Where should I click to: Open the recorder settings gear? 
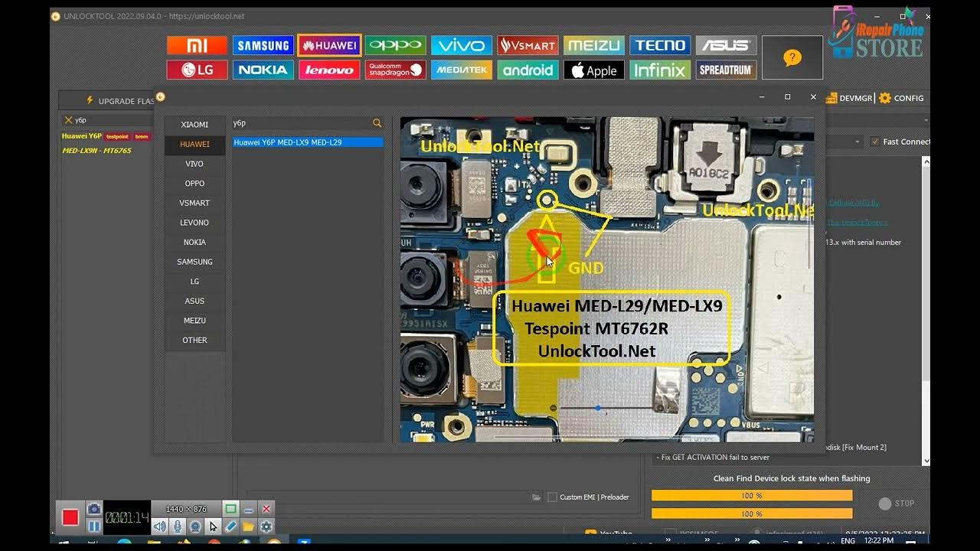[x=266, y=527]
